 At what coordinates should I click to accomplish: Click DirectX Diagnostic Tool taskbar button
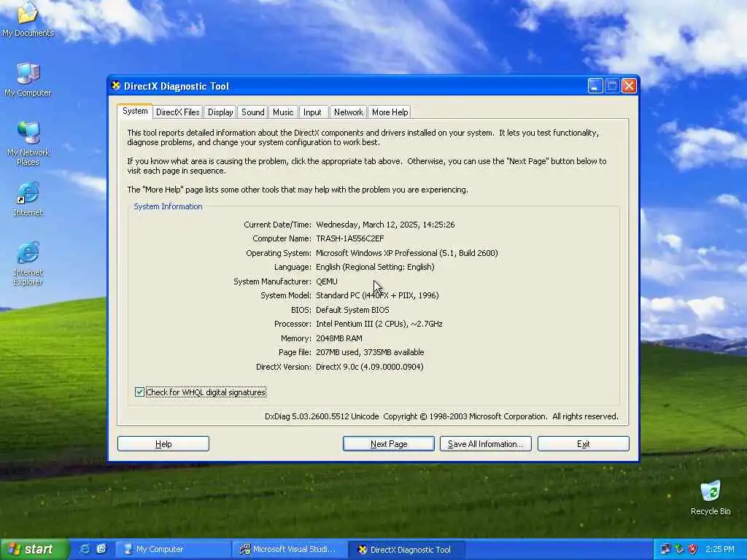(406, 549)
